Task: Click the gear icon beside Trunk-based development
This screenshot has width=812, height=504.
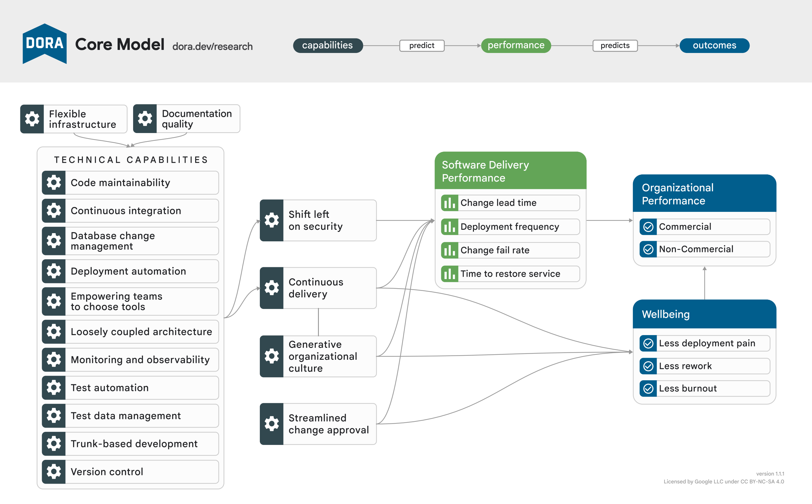Action: (x=53, y=444)
